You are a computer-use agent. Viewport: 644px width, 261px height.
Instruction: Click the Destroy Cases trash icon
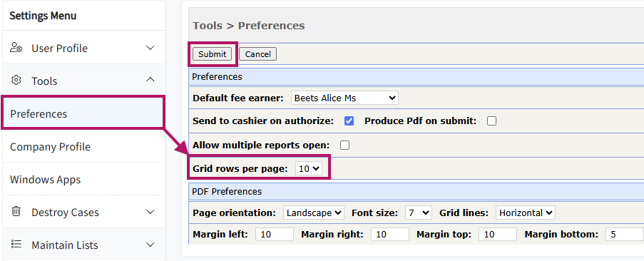point(16,212)
